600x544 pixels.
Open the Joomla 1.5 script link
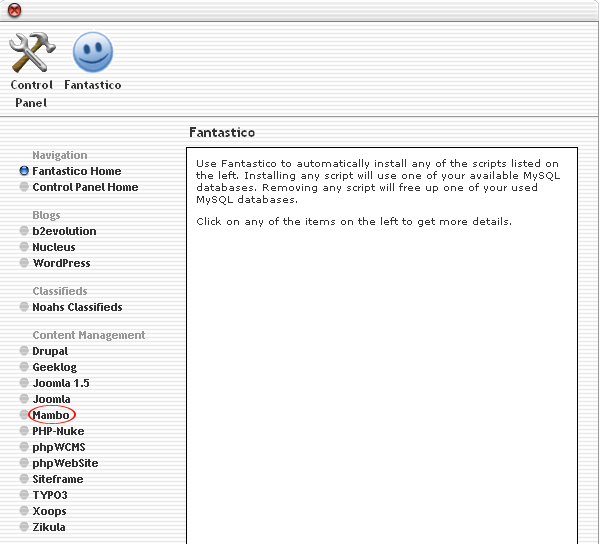tap(61, 383)
